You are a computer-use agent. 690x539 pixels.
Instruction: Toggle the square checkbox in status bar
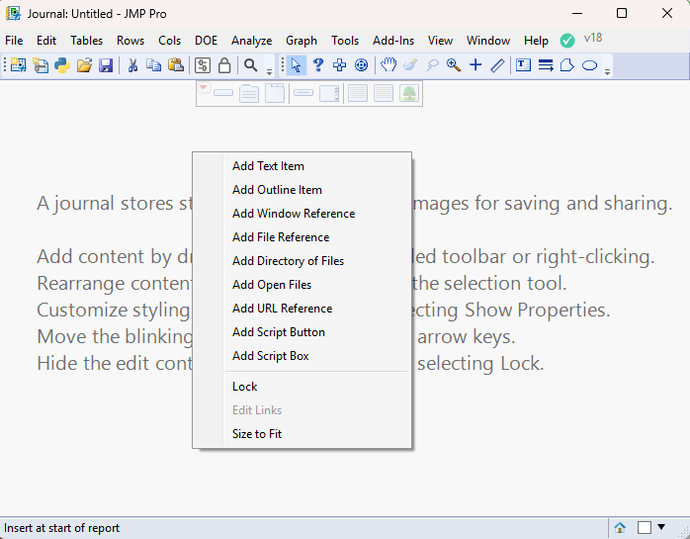(x=644, y=527)
